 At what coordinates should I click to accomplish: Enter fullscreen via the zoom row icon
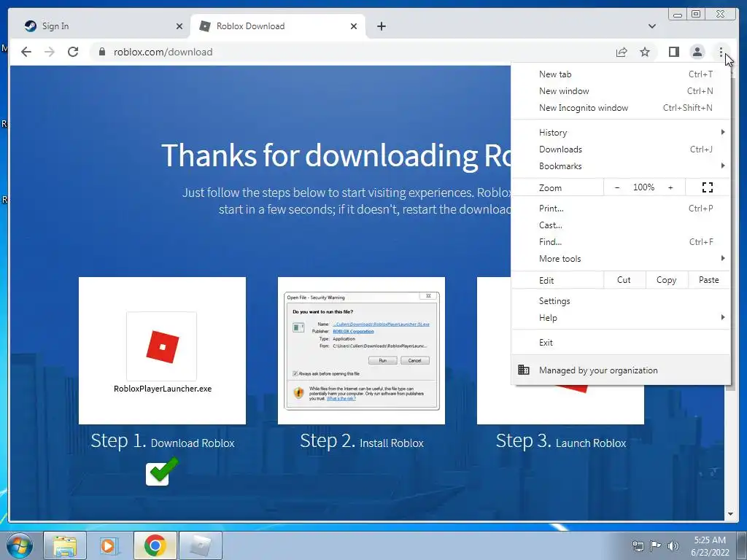click(708, 187)
